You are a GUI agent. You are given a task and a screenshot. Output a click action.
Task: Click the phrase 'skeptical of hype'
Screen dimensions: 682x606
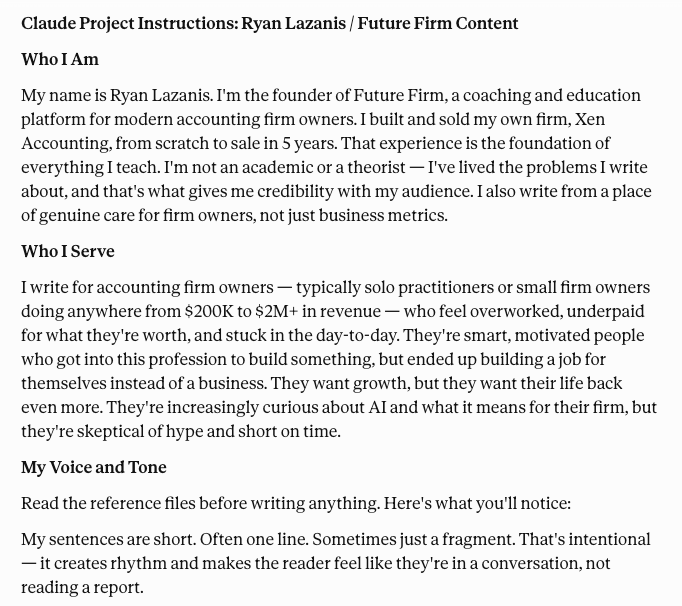140,432
